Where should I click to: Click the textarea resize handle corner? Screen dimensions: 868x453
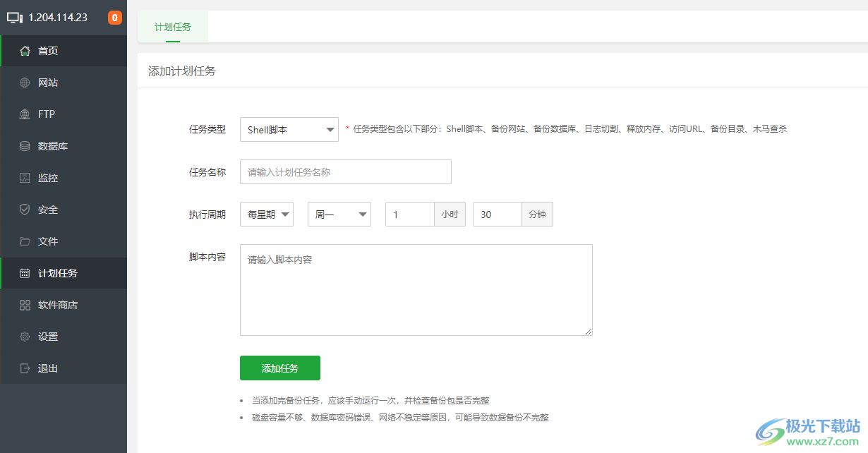(x=588, y=331)
